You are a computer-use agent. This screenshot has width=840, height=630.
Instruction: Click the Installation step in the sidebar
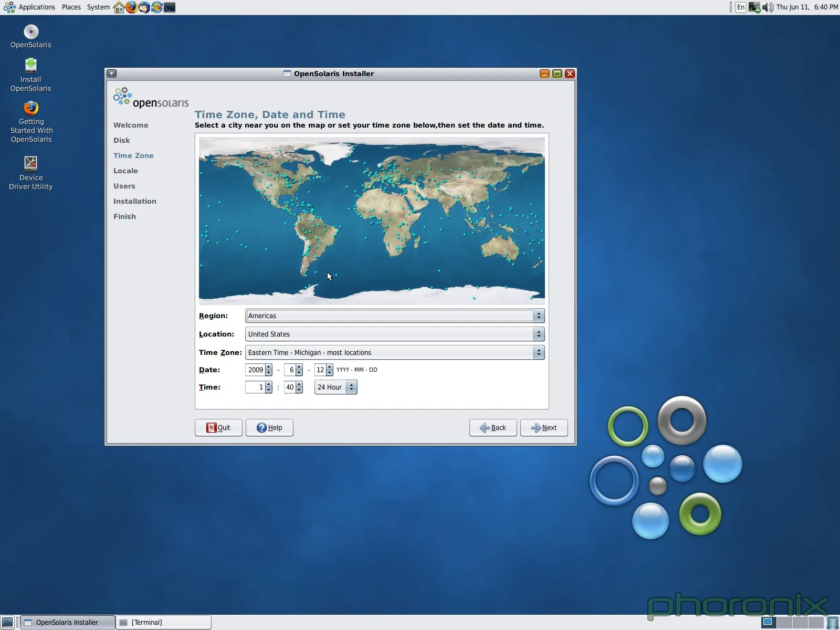(x=135, y=201)
